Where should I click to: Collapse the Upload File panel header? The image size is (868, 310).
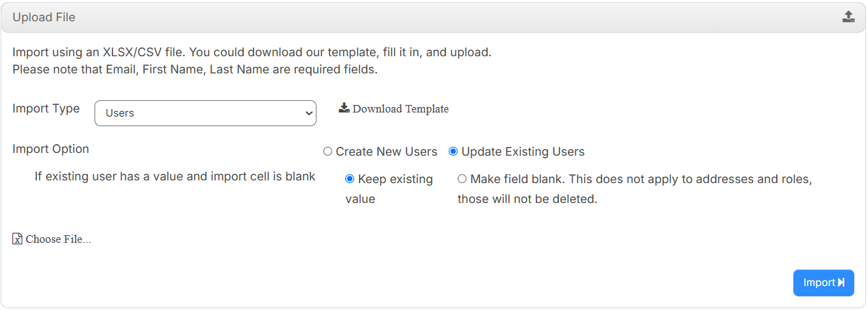click(x=433, y=17)
